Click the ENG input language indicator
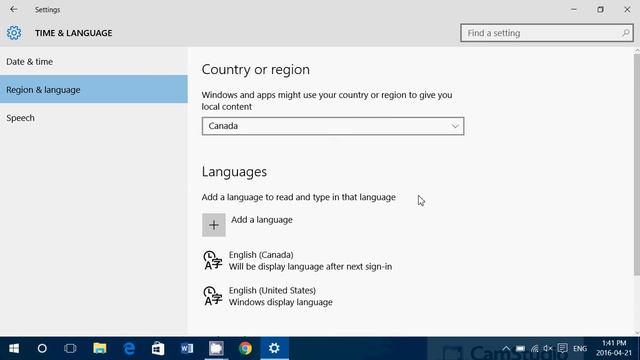Image resolution: width=640 pixels, height=360 pixels. coord(580,349)
